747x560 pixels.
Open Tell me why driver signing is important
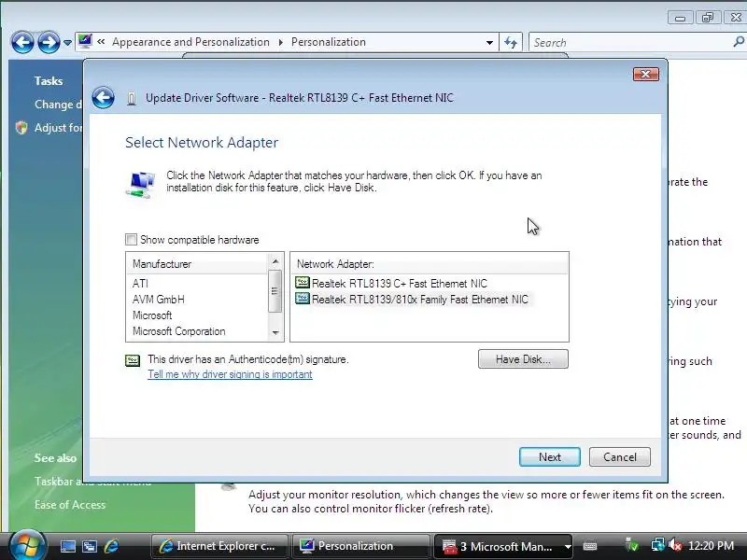230,374
